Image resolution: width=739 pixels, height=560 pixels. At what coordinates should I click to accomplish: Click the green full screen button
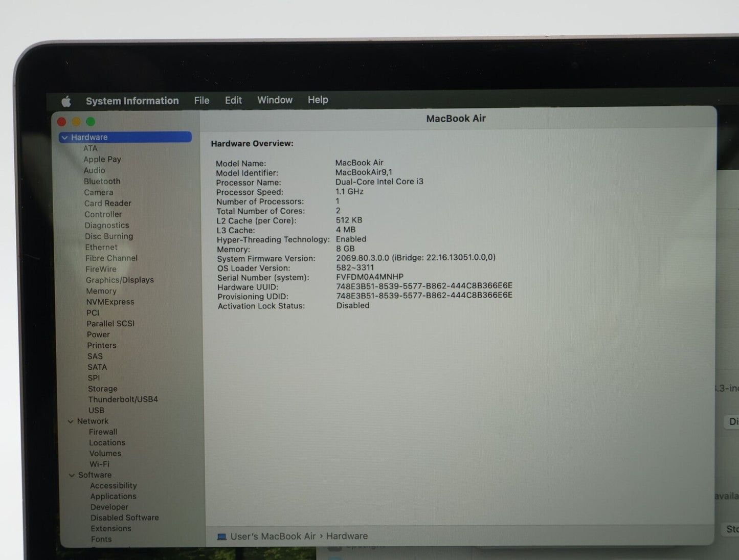pos(91,122)
